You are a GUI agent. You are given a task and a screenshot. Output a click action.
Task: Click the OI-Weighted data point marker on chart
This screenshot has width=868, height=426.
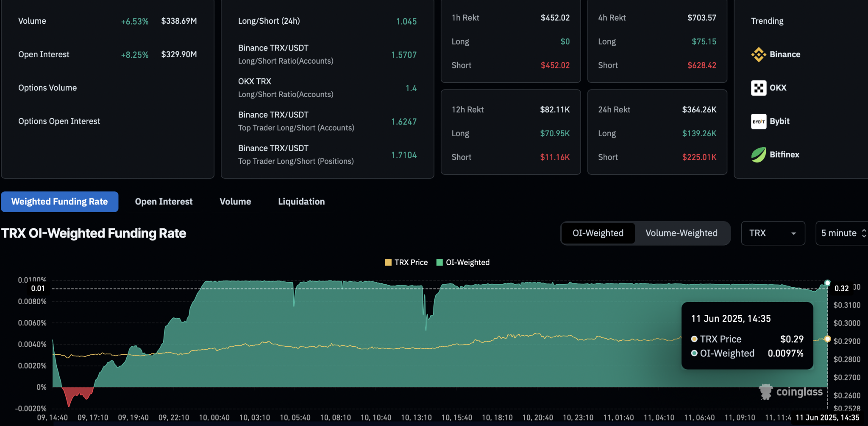click(x=827, y=283)
